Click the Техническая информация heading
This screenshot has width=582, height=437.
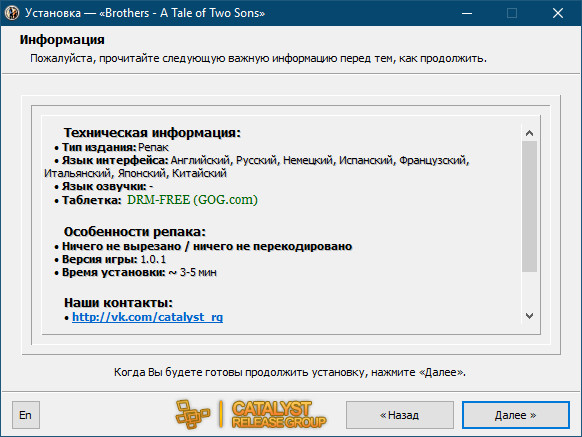152,133
